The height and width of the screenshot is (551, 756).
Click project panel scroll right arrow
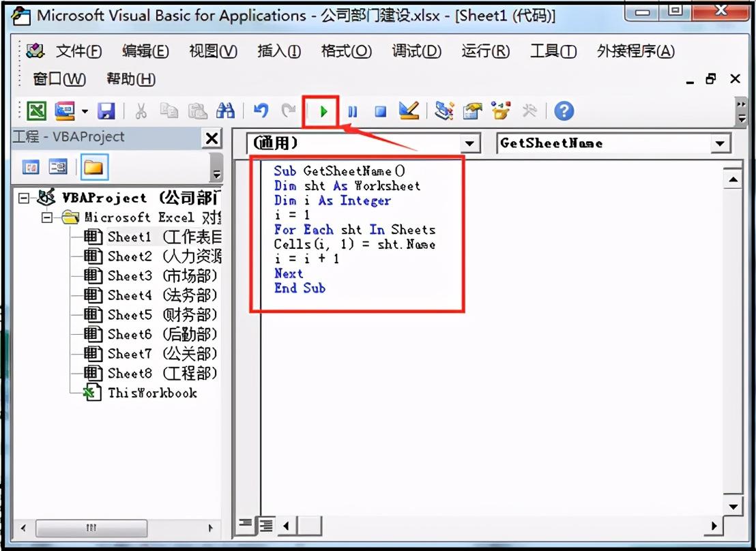(x=210, y=528)
